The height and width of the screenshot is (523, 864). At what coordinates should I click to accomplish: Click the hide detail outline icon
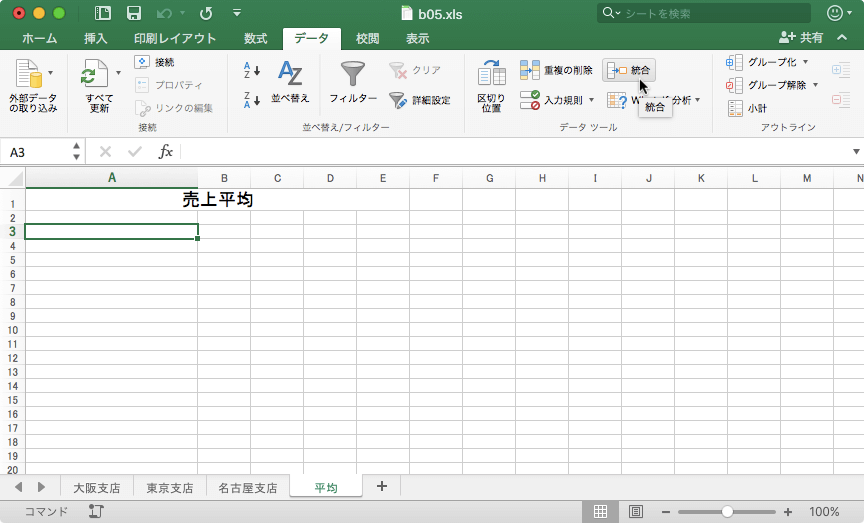coord(841,100)
